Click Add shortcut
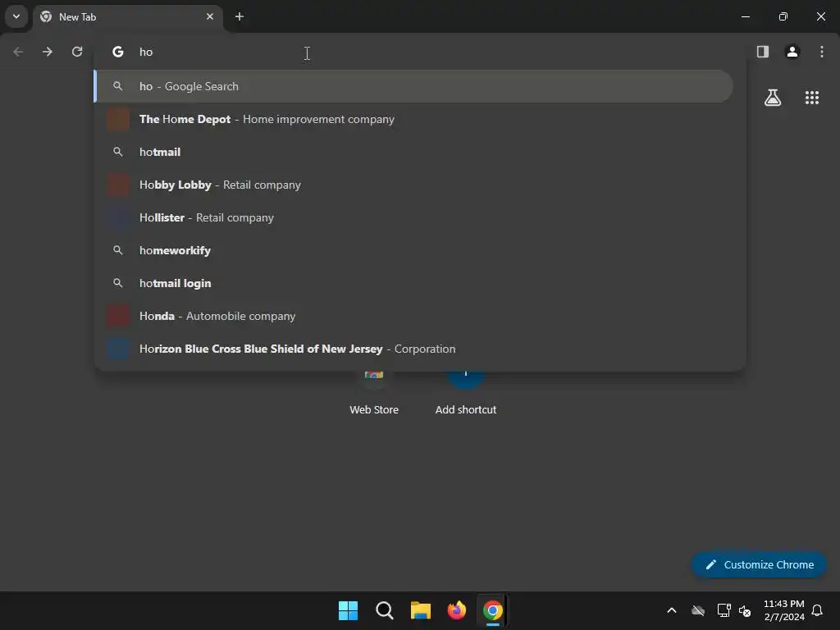The width and height of the screenshot is (840, 630). pos(466,394)
